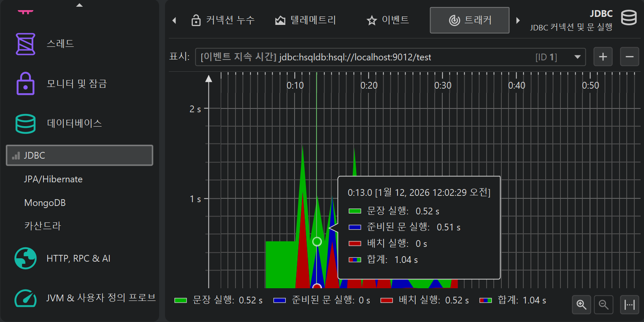Select the 데이터베이스 cylinder icon in sidebar
Screen dimensions: 644x322
[26, 123]
